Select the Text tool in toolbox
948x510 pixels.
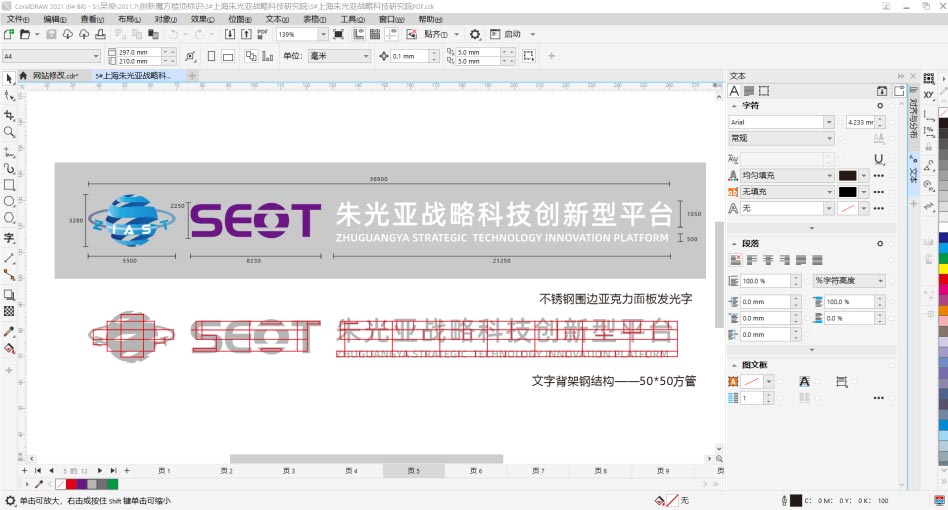(9, 238)
